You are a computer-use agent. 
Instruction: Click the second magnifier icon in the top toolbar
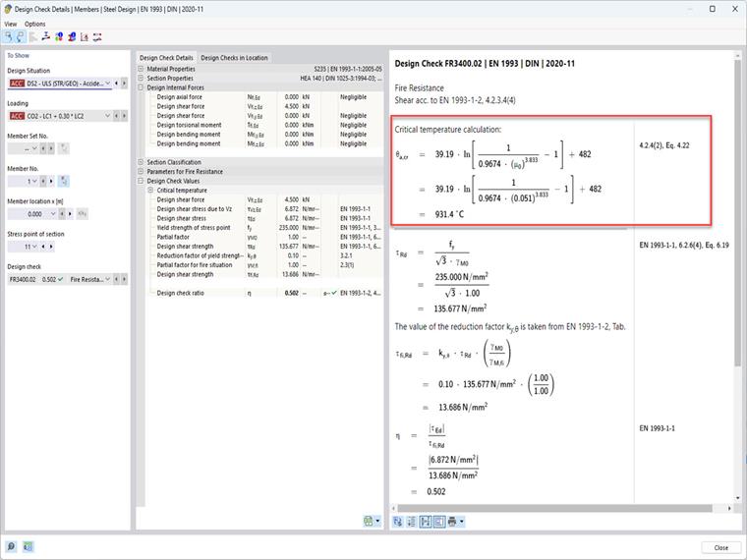[20, 36]
